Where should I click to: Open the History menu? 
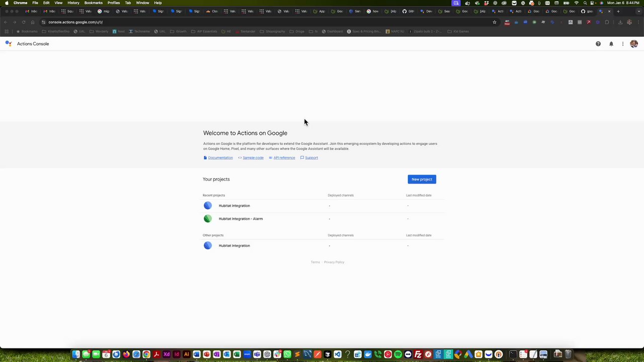pyautogui.click(x=73, y=3)
